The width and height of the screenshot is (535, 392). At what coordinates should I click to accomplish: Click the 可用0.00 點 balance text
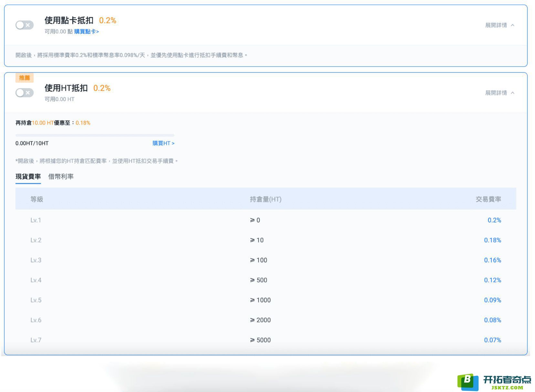[58, 32]
